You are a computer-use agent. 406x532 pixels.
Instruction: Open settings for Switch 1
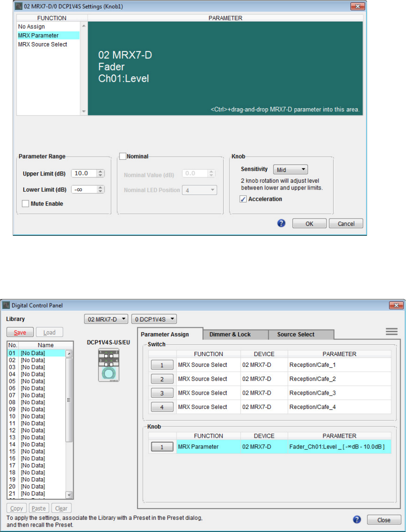click(162, 365)
